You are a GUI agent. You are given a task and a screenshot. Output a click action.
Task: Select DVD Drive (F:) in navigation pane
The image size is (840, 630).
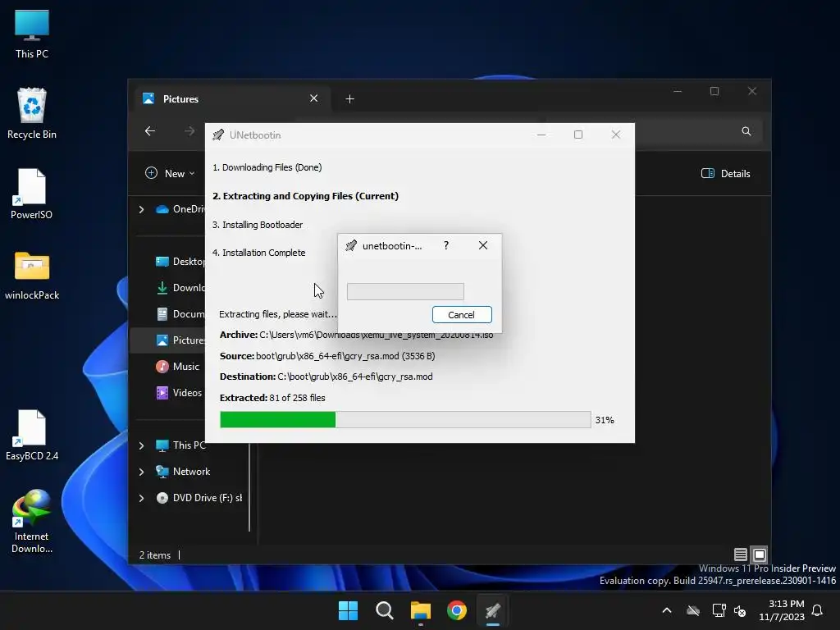(199, 498)
